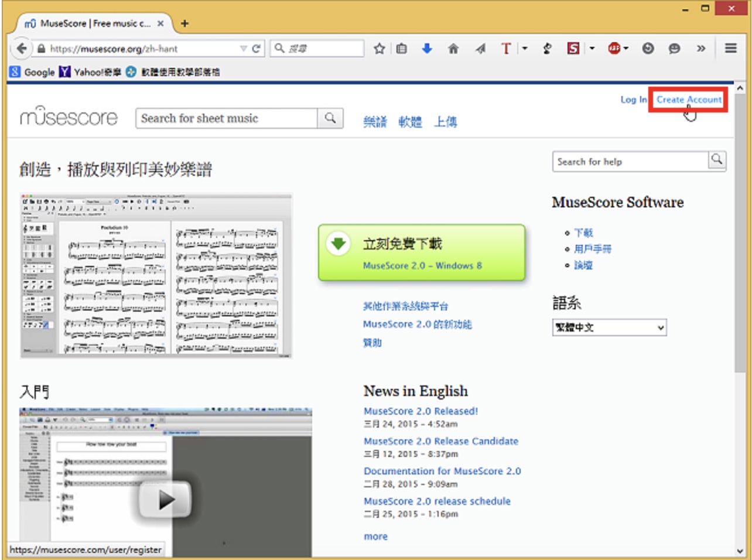
Task: Open MuseScore 2.0 release schedule link
Action: point(437,501)
